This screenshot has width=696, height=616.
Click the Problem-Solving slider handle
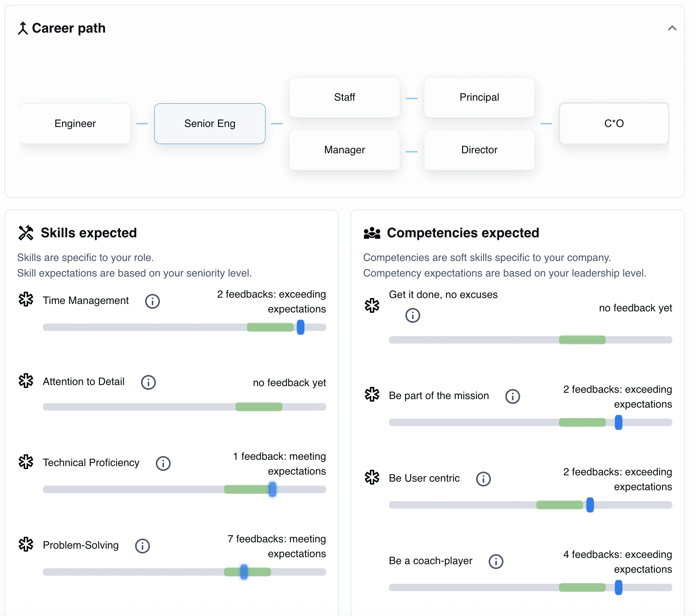point(244,572)
